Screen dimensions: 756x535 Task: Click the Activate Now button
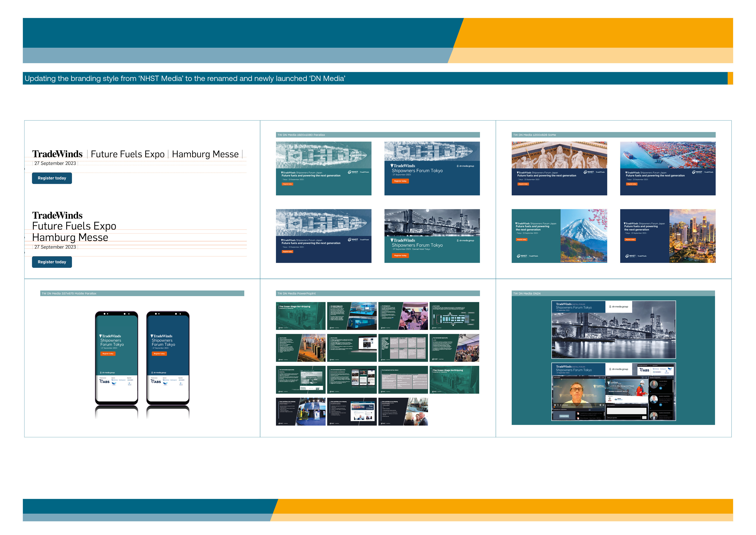tap(564, 416)
